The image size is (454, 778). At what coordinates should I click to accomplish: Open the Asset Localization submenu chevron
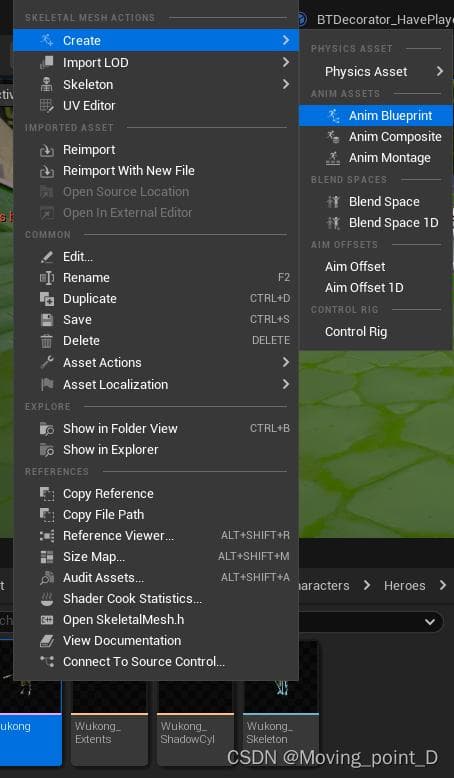click(x=286, y=384)
